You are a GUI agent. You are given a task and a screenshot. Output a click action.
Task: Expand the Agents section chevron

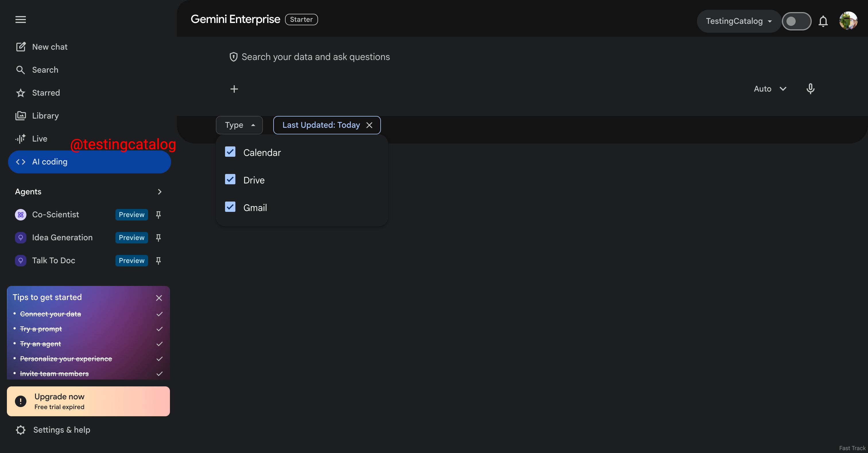pyautogui.click(x=159, y=192)
